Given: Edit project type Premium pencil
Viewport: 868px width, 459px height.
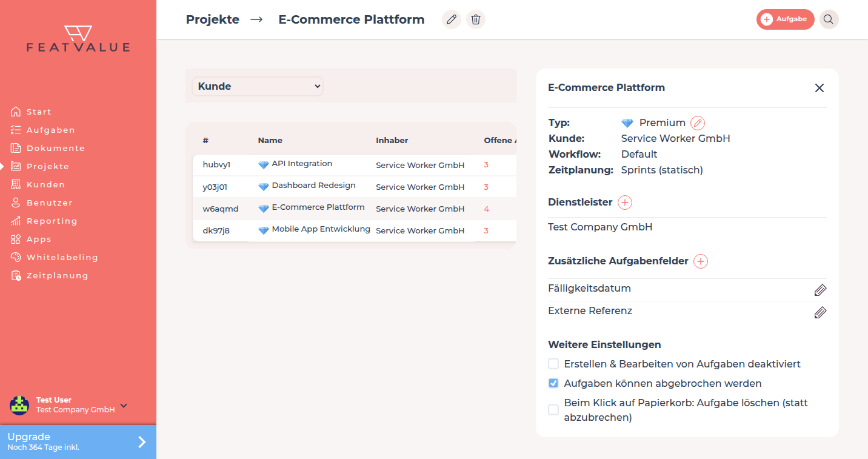Looking at the screenshot, I should point(698,122).
